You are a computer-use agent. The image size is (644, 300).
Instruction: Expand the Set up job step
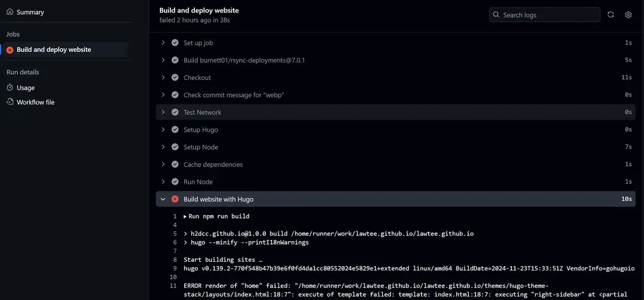163,43
